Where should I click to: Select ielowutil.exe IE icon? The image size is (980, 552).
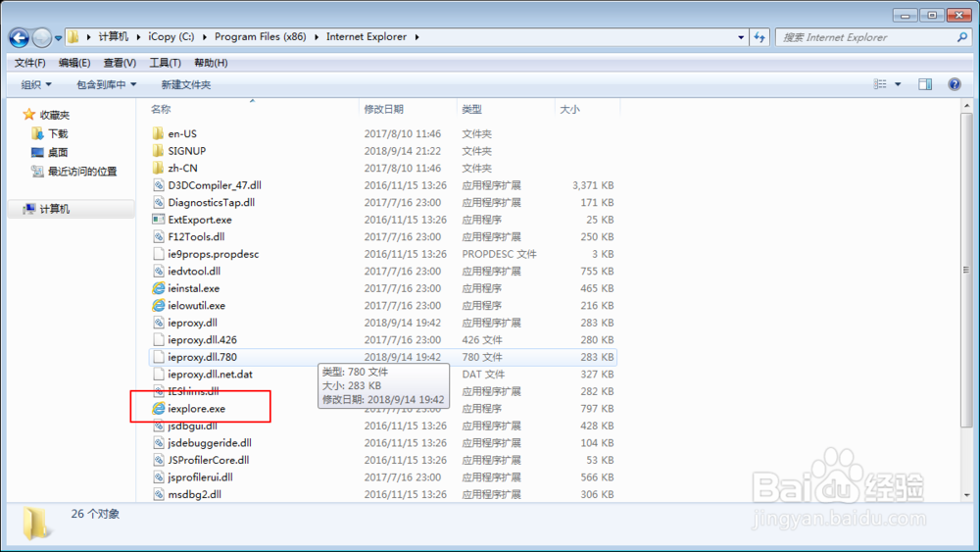tap(159, 305)
